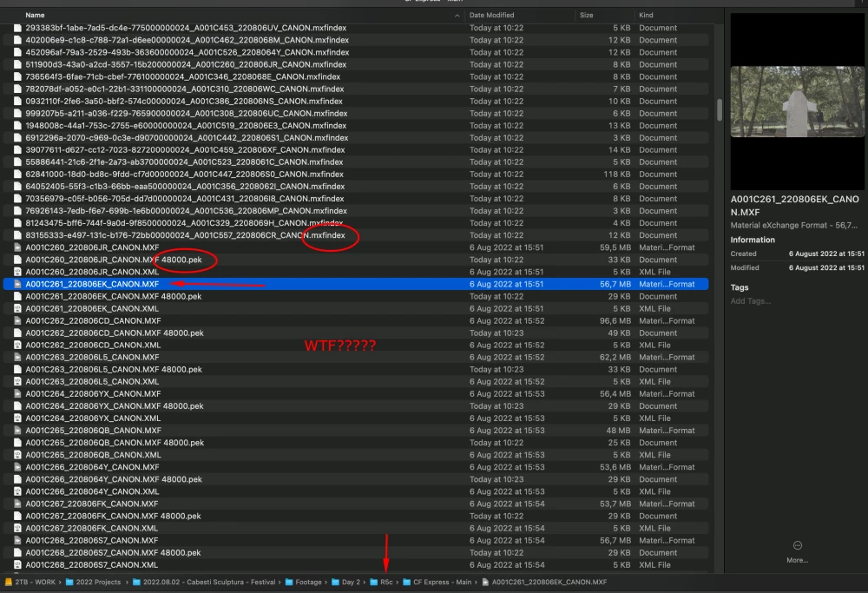Select the icon of A001C267_220806FK_CANON.MXF
868x593 pixels.
pos(17,504)
